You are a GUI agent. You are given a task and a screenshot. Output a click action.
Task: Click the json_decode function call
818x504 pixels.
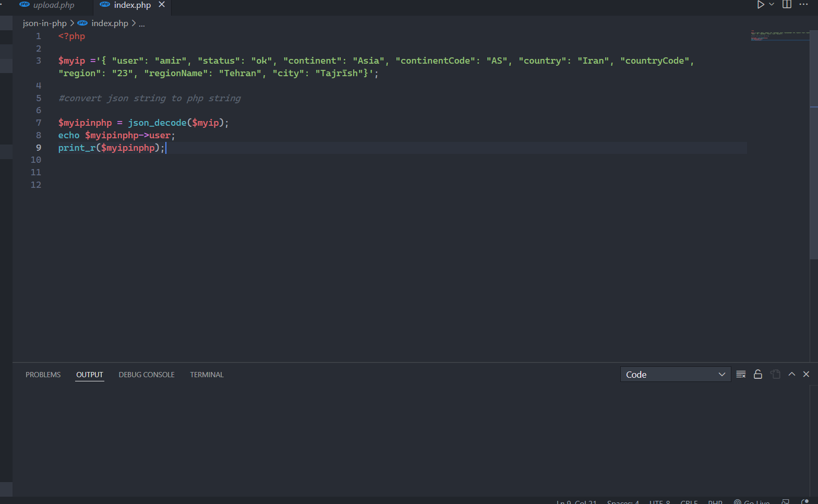coord(157,123)
